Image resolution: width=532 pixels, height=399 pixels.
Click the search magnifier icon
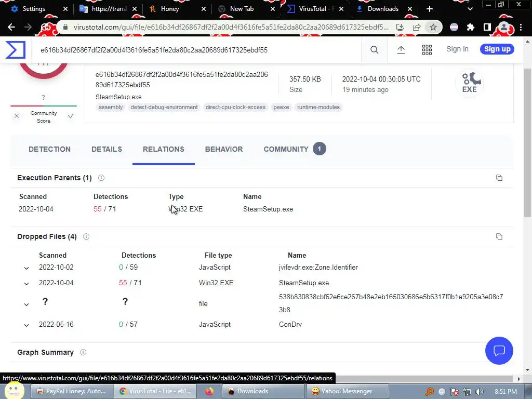[374, 50]
